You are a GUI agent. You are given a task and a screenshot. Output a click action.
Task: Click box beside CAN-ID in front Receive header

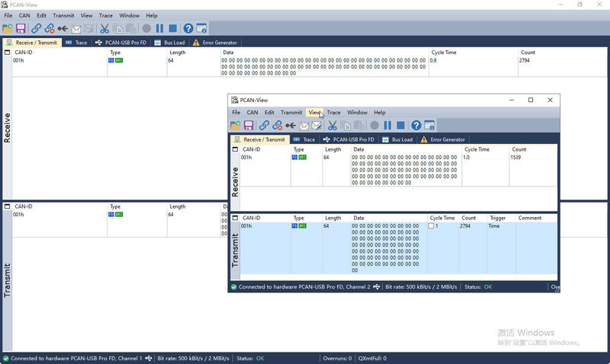235,149
